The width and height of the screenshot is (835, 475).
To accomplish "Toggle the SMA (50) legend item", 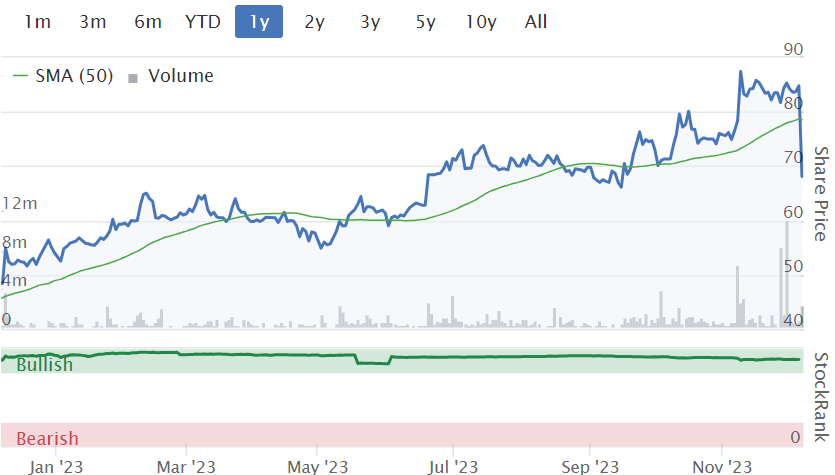I will [63, 76].
